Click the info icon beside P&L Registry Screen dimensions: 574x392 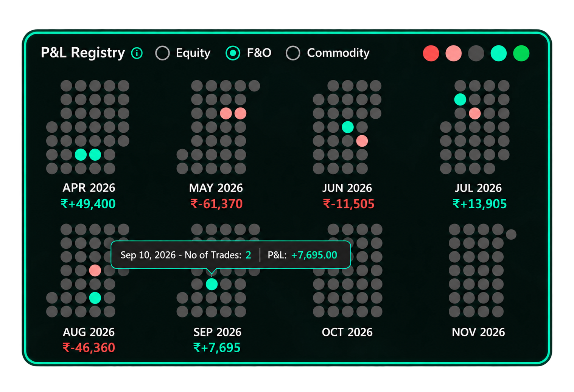tap(137, 53)
